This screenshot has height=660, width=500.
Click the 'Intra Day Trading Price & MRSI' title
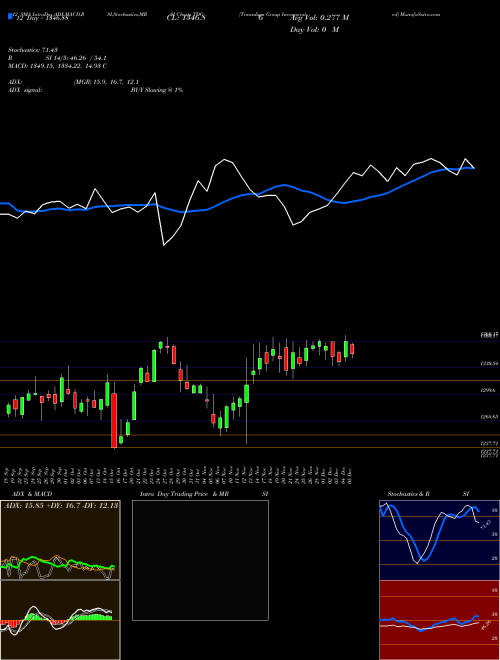204,494
